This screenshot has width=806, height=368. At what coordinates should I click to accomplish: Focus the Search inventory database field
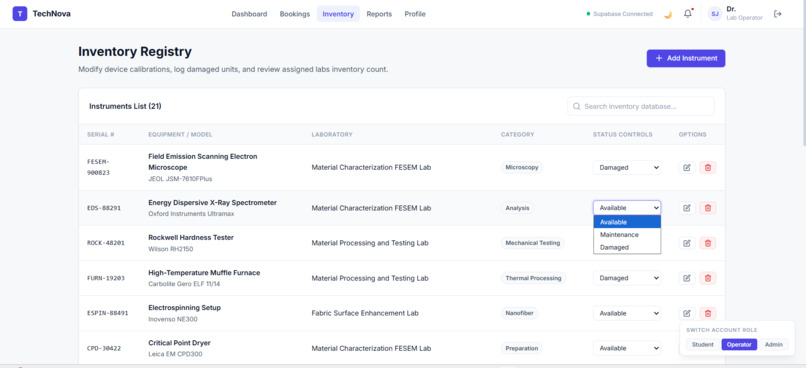[640, 106]
